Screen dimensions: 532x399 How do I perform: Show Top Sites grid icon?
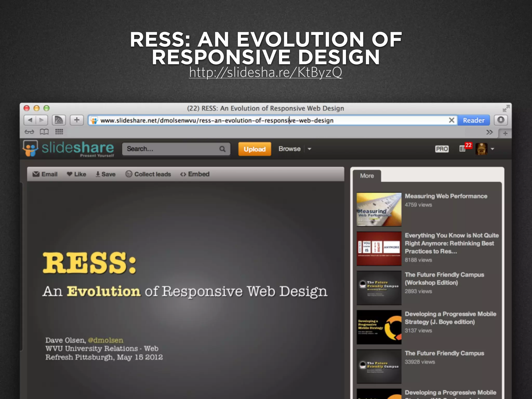coord(59,132)
